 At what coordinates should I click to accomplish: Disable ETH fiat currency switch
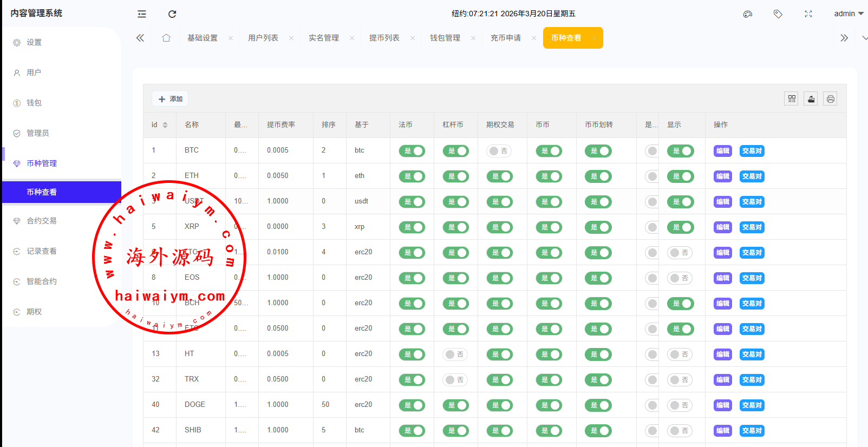(x=412, y=176)
